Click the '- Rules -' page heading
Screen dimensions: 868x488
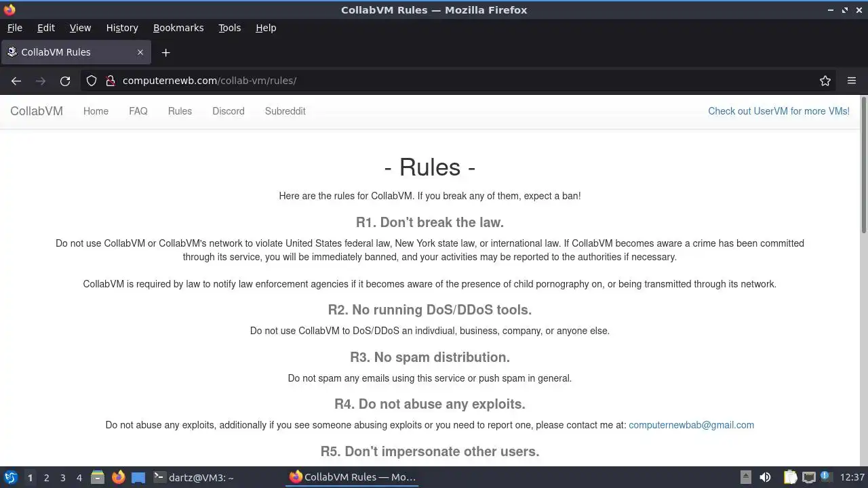(x=430, y=167)
